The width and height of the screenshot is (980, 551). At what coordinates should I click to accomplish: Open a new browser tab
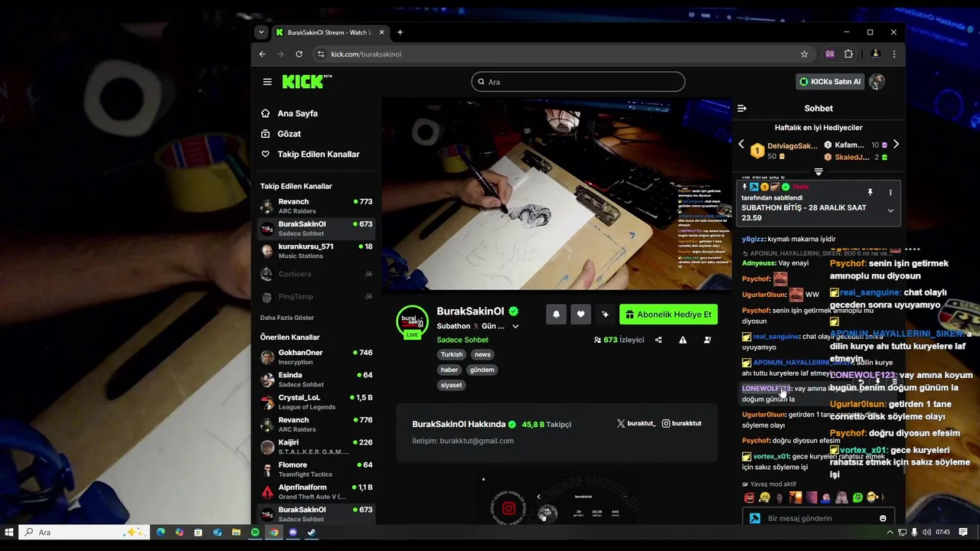tap(400, 32)
